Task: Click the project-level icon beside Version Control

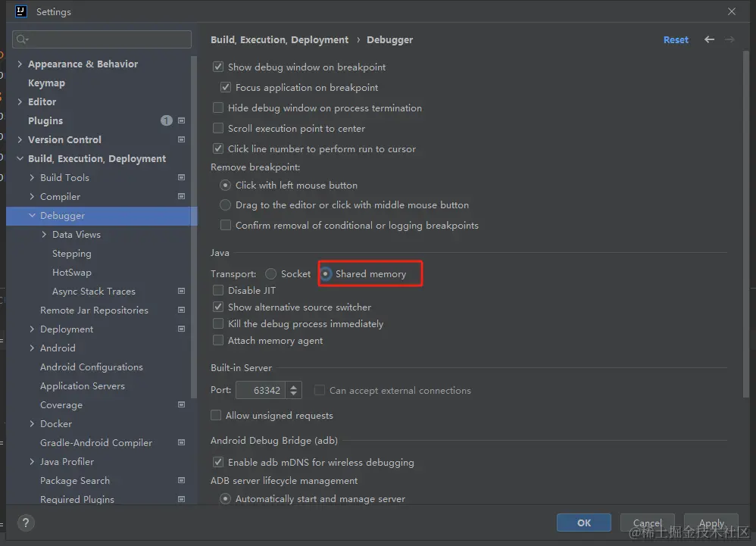Action: tap(181, 139)
